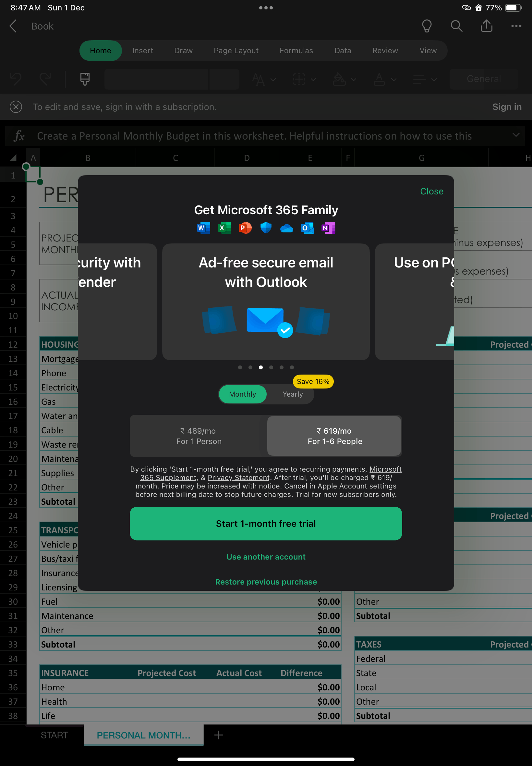Switch to the Insert ribbon tab
The image size is (532, 766).
click(143, 50)
